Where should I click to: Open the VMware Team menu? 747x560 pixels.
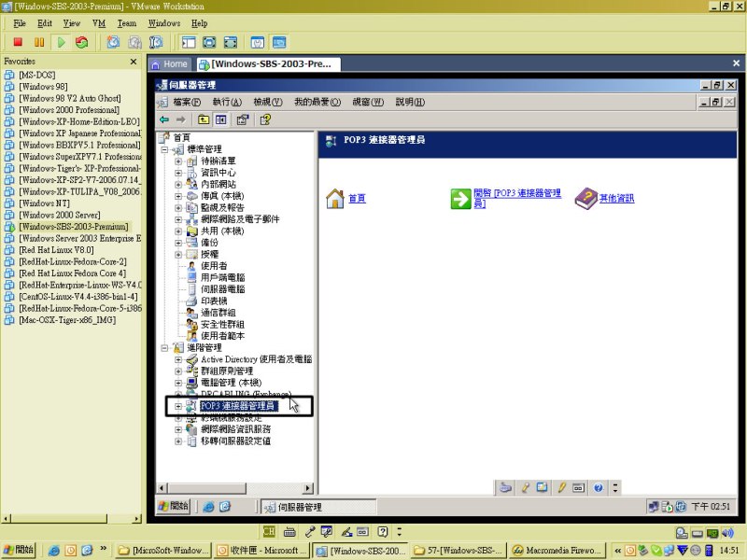pyautogui.click(x=126, y=23)
